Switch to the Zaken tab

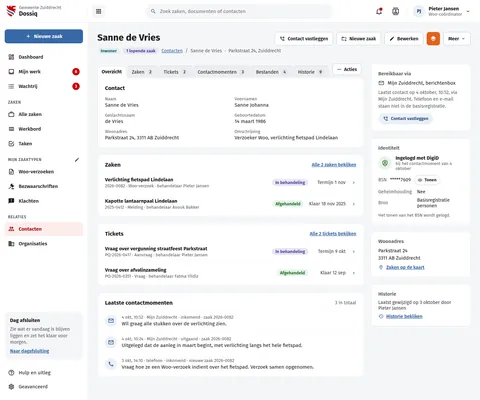[142, 72]
